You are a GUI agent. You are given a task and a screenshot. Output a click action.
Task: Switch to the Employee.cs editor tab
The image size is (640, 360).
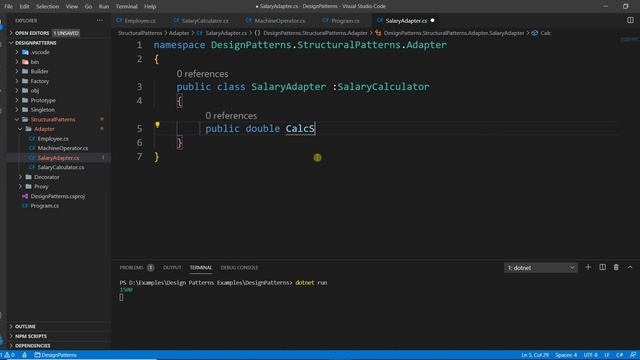(x=140, y=20)
